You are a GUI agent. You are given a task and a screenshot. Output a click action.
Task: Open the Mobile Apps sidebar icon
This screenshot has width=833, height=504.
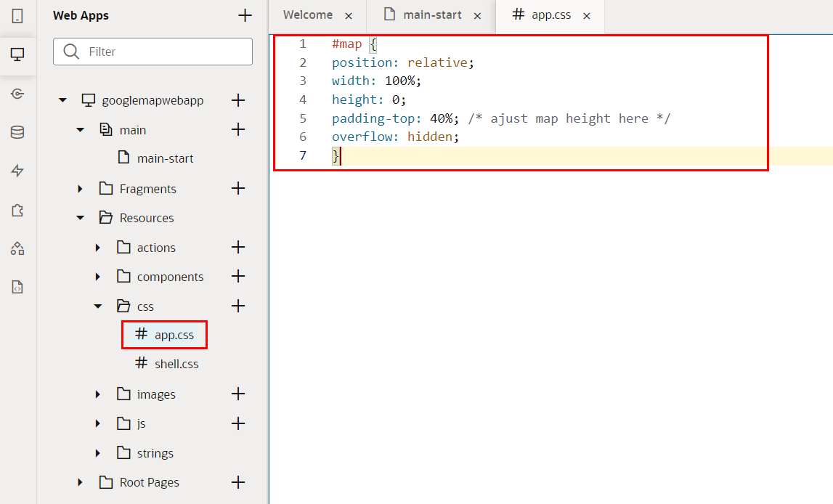coord(17,16)
